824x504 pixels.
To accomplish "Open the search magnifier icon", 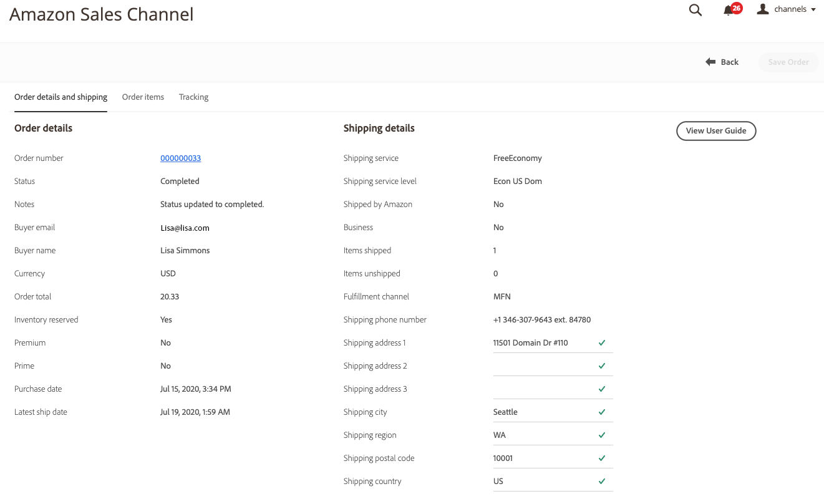I will pyautogui.click(x=695, y=10).
